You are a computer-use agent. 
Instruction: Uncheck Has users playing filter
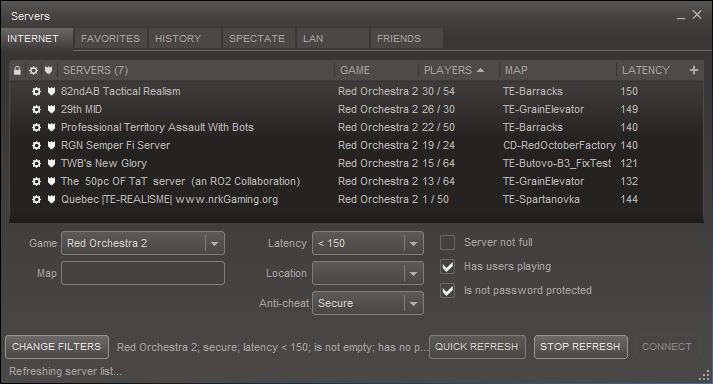pyautogui.click(x=447, y=267)
